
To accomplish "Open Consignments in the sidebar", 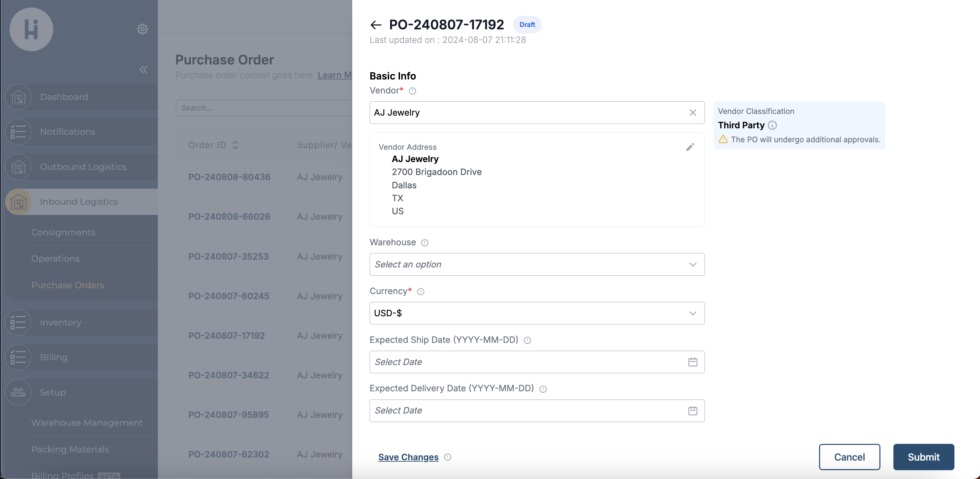I will tap(63, 232).
